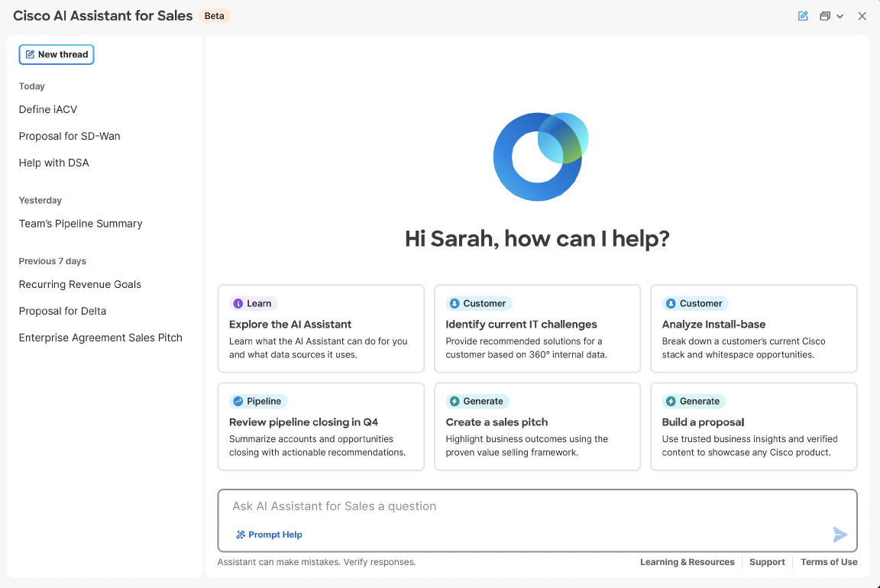The height and width of the screenshot is (588, 880).
Task: Click the Cisco AI Assistant for Sales title
Action: (102, 16)
